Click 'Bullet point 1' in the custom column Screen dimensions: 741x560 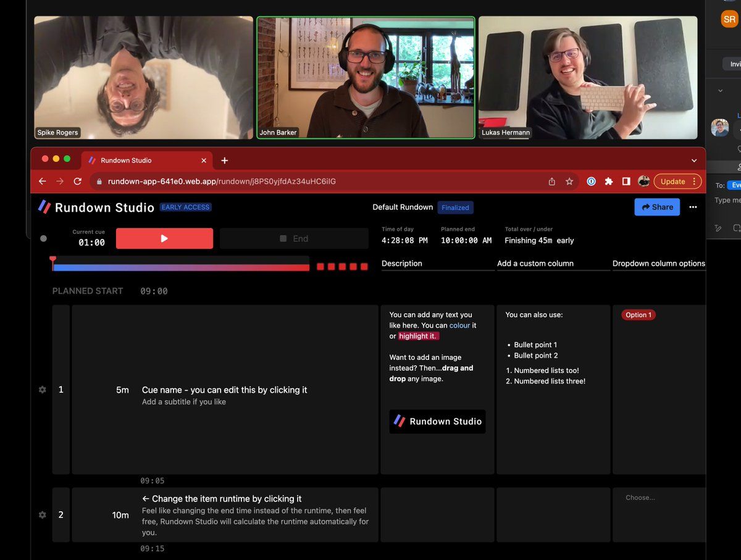tap(536, 345)
